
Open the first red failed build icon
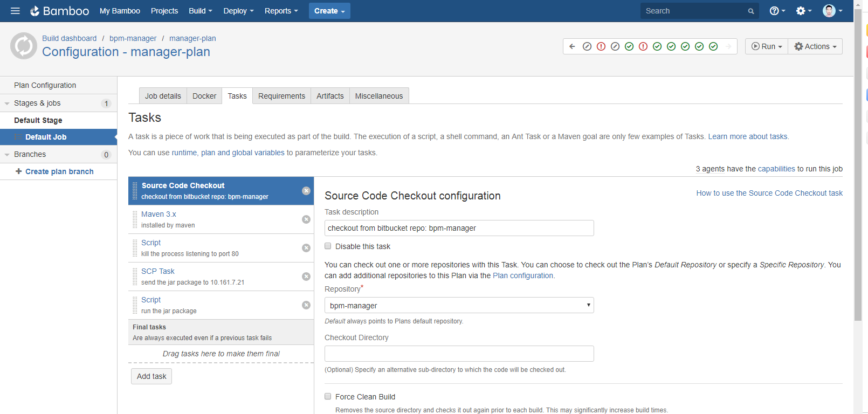tap(601, 46)
